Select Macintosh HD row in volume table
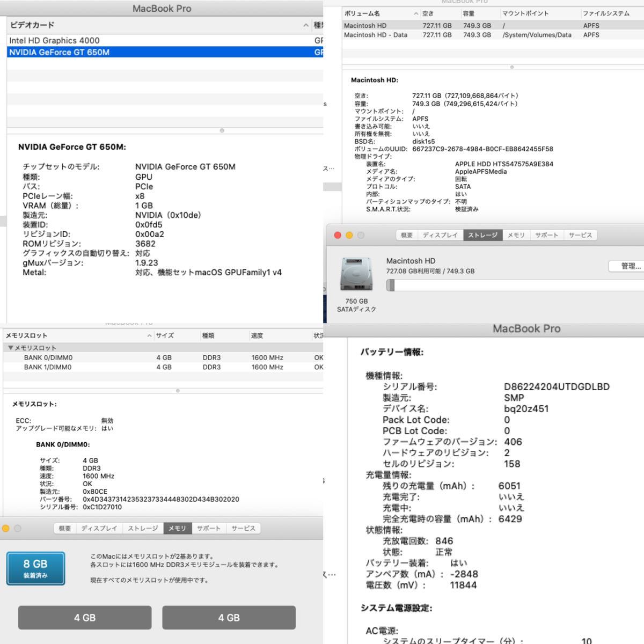Screen dimensions: 644x644 coord(493,25)
